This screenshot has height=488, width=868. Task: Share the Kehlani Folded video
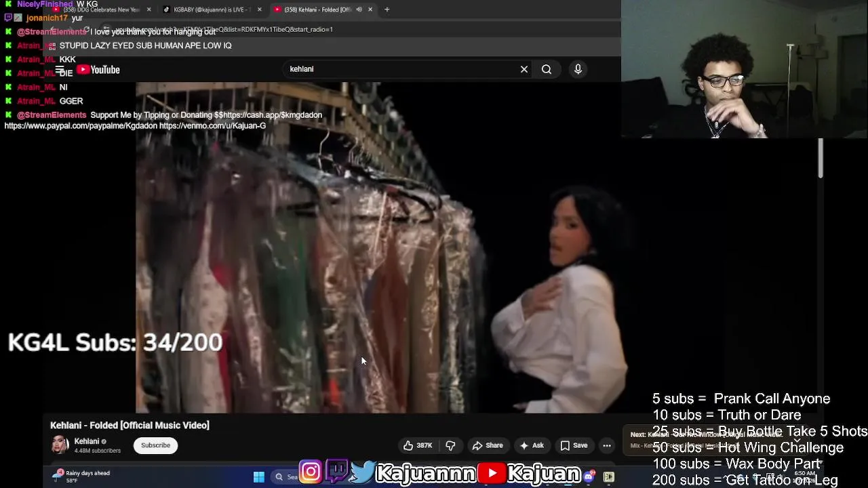tap(488, 445)
